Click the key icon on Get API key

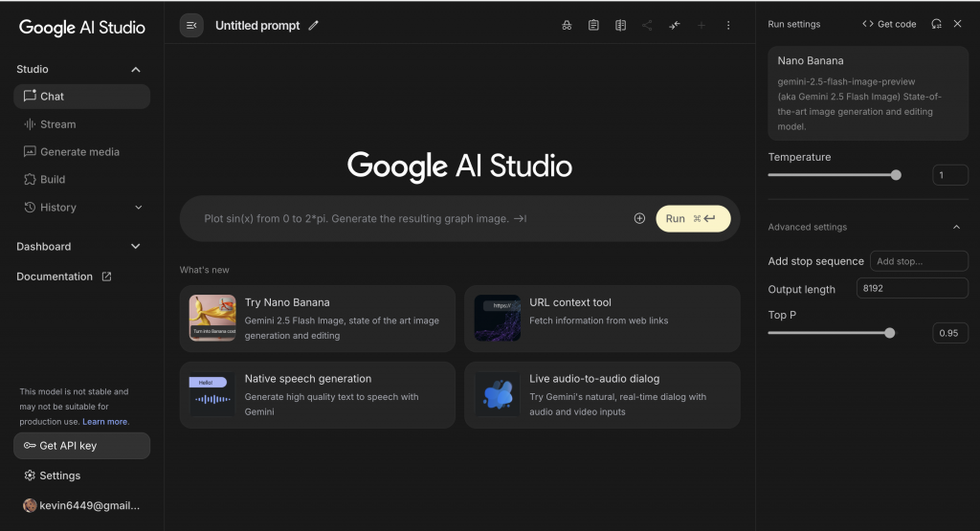tap(30, 446)
